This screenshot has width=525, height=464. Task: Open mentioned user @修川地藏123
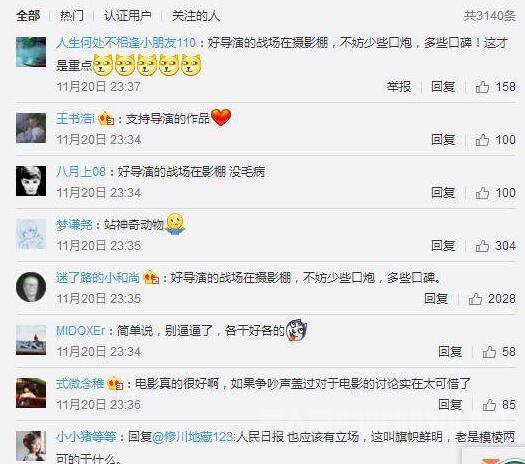193,437
